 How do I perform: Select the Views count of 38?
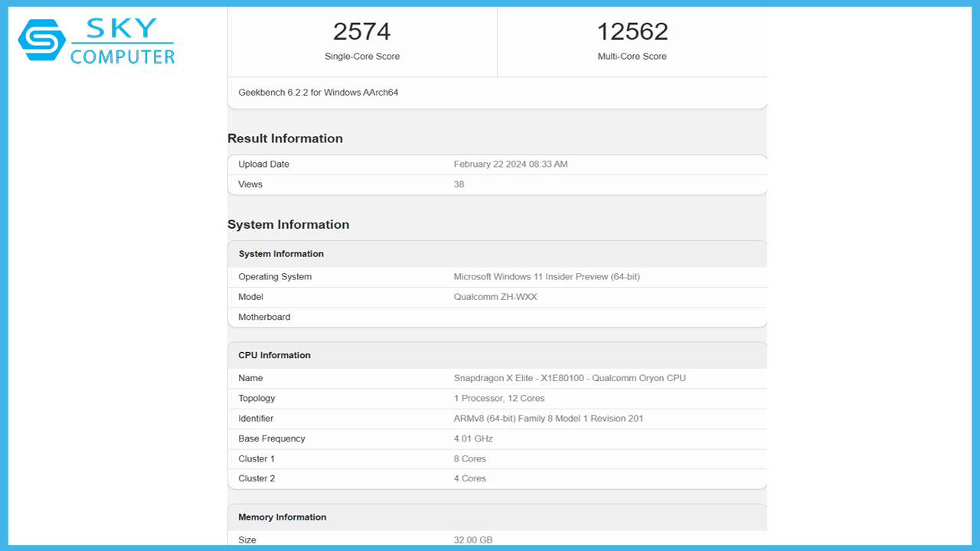(x=458, y=184)
